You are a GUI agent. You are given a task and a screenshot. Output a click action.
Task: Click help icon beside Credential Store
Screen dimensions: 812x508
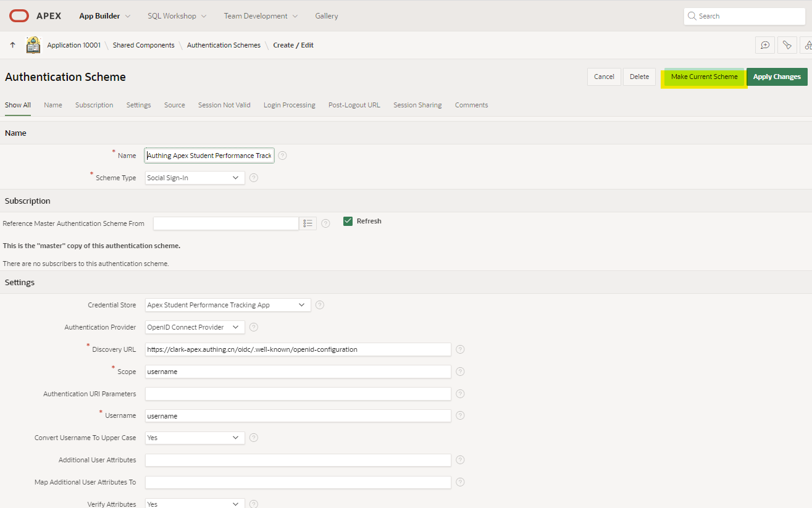point(319,305)
